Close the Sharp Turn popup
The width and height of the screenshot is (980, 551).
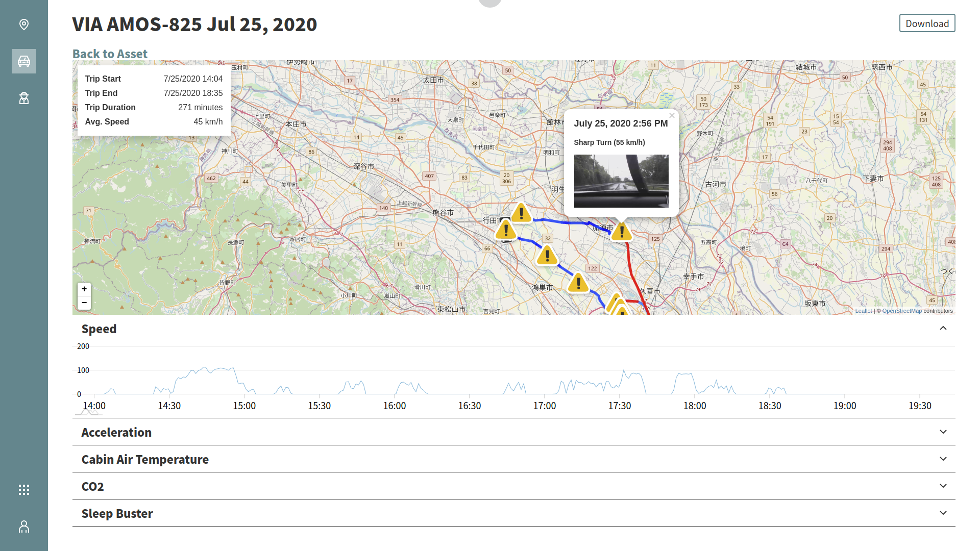point(672,116)
